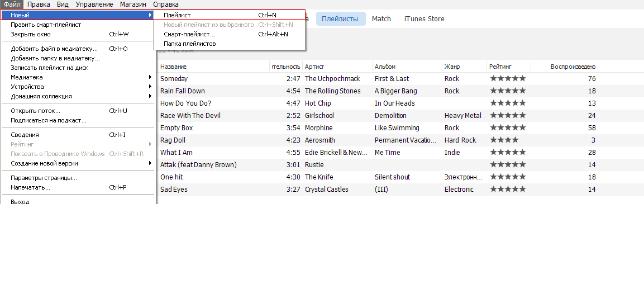The image size is (644, 298).
Task: Select Добавить папку в медиатеку…
Action: (78, 58)
